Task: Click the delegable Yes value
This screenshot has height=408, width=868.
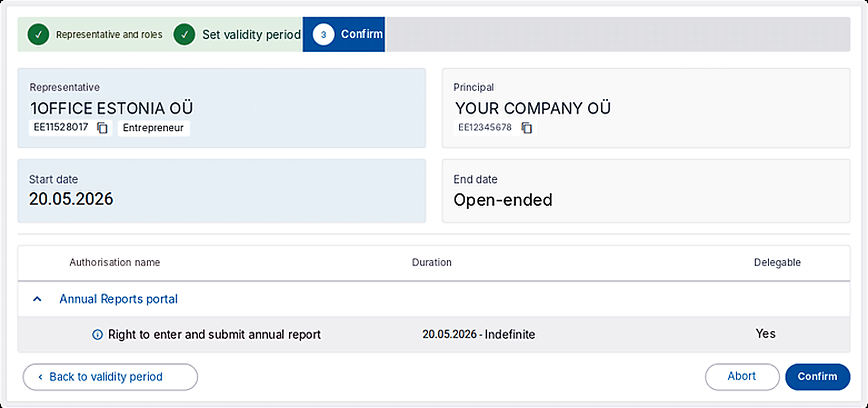Action: pyautogui.click(x=765, y=334)
